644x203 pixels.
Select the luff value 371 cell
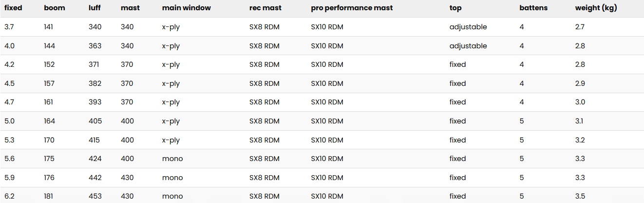click(x=95, y=64)
